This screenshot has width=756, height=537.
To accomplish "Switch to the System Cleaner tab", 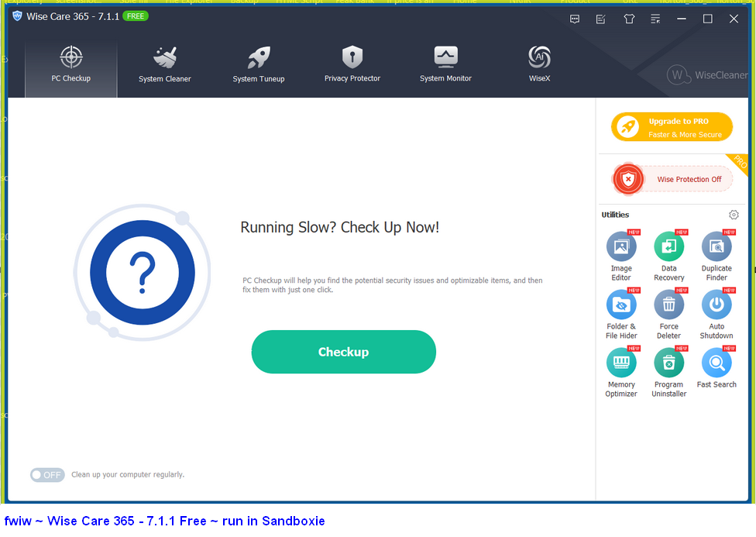I will click(165, 64).
